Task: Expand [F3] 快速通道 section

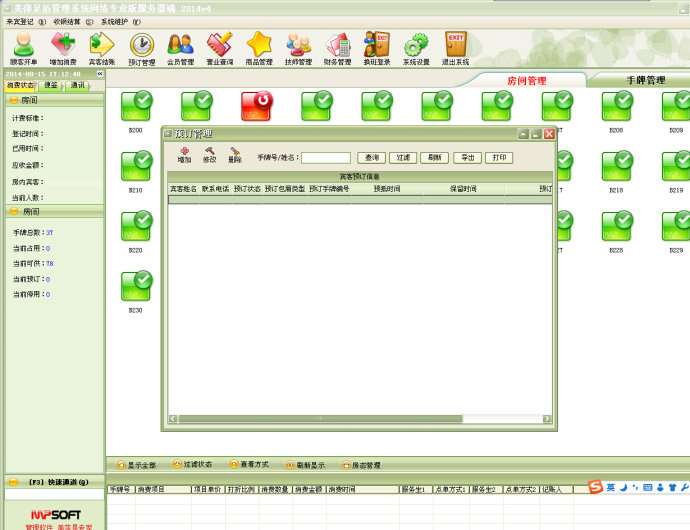Action: tap(55, 482)
